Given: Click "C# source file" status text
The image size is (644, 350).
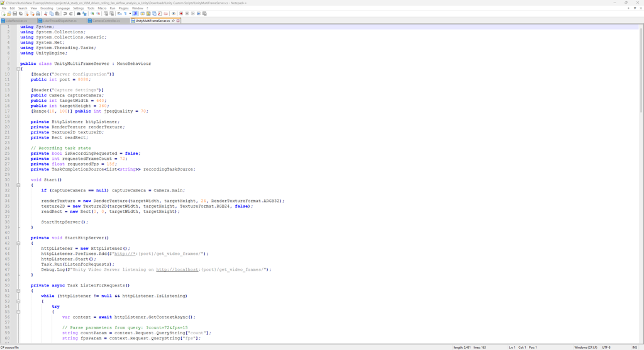Looking at the screenshot, I should [x=10, y=347].
